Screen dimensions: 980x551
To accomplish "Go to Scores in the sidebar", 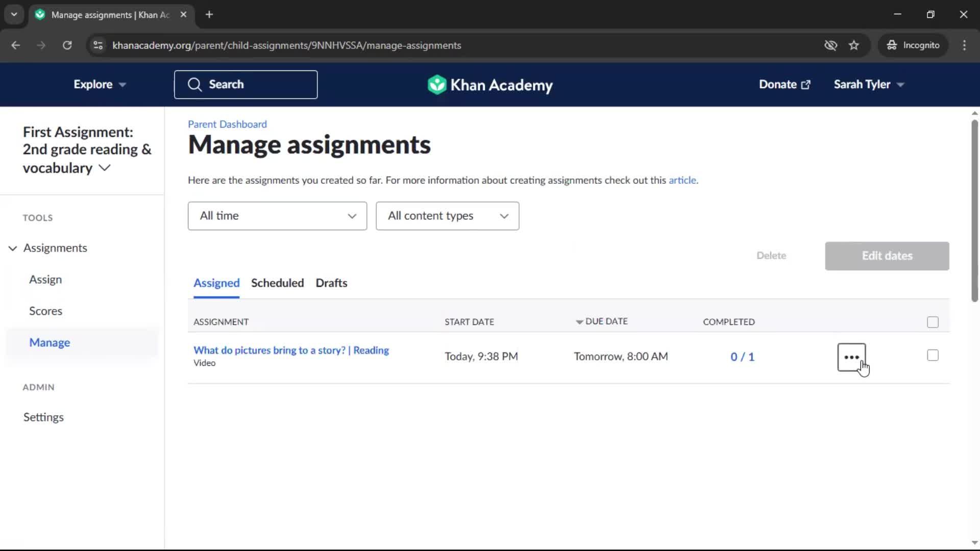I will (45, 311).
